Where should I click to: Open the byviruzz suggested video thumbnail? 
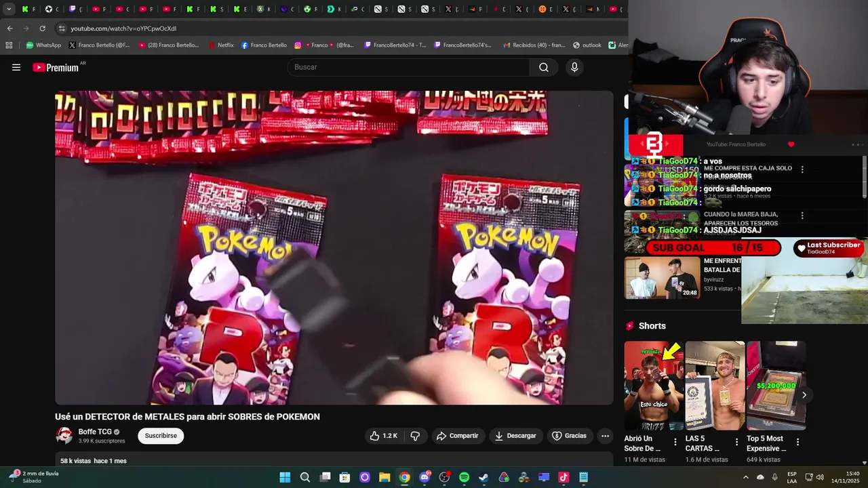[662, 277]
